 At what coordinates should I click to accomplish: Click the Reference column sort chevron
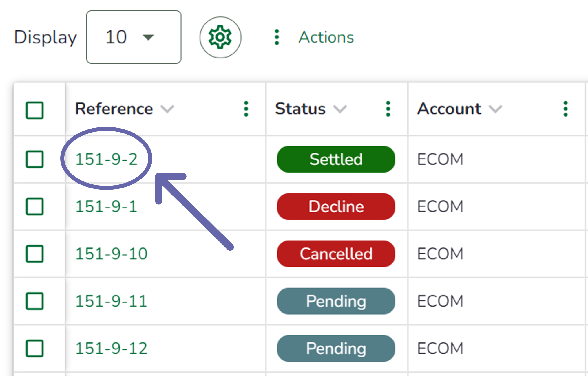(167, 109)
